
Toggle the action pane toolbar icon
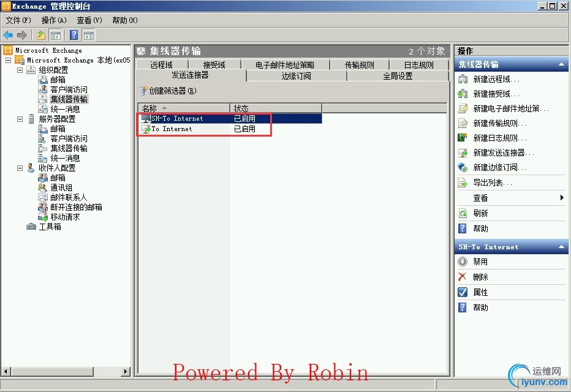coord(88,36)
